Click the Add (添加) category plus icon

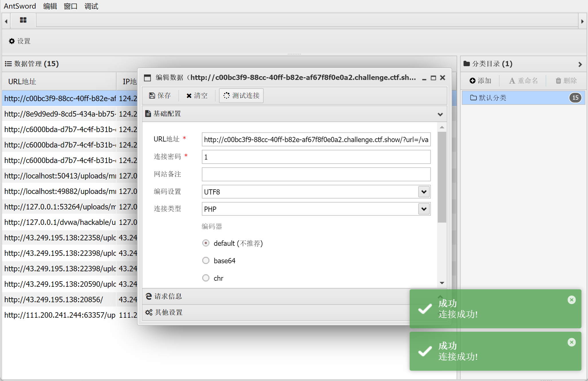tap(472, 81)
